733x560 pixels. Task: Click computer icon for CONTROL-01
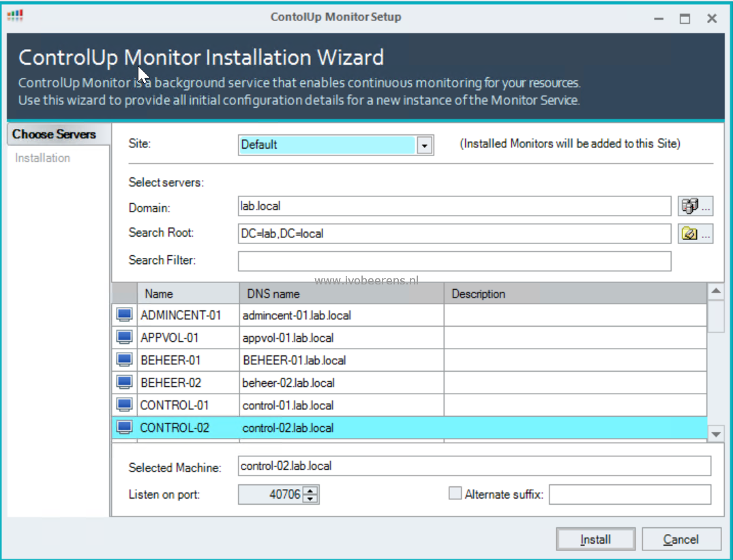pos(124,404)
